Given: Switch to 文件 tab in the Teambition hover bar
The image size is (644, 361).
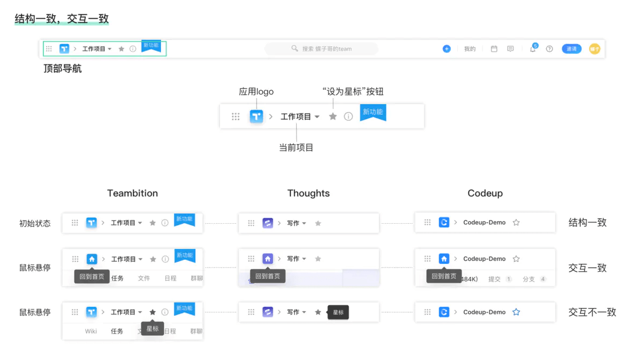Looking at the screenshot, I should click(144, 278).
